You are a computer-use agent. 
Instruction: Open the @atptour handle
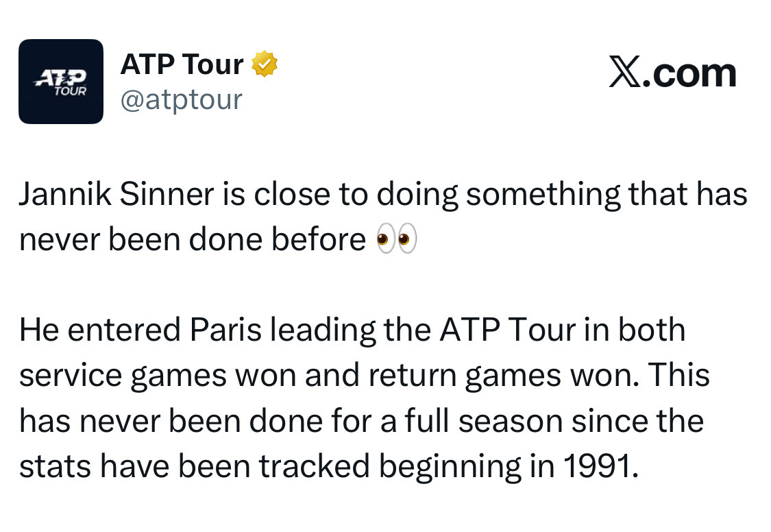pyautogui.click(x=181, y=99)
